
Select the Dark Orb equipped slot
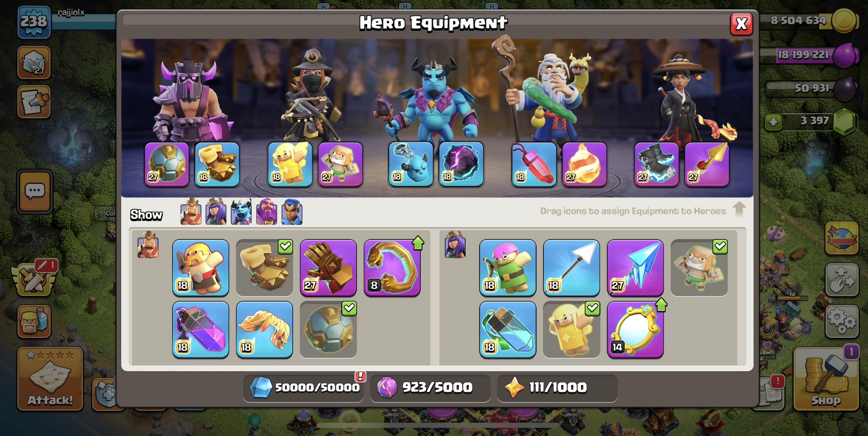[x=461, y=164]
